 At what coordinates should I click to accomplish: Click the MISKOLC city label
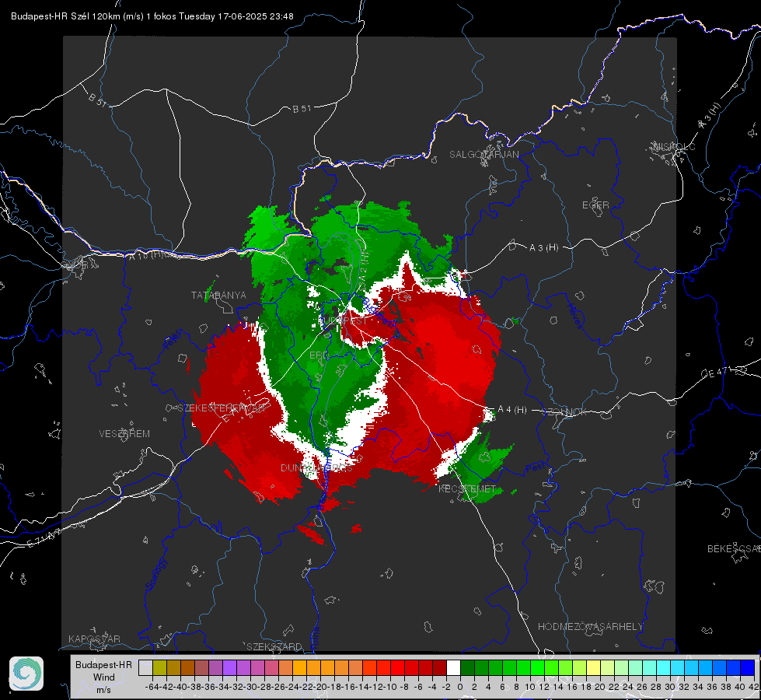coord(674,146)
